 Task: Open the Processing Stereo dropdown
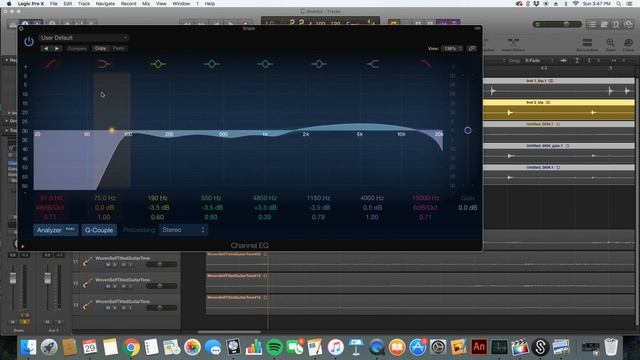[x=183, y=230]
